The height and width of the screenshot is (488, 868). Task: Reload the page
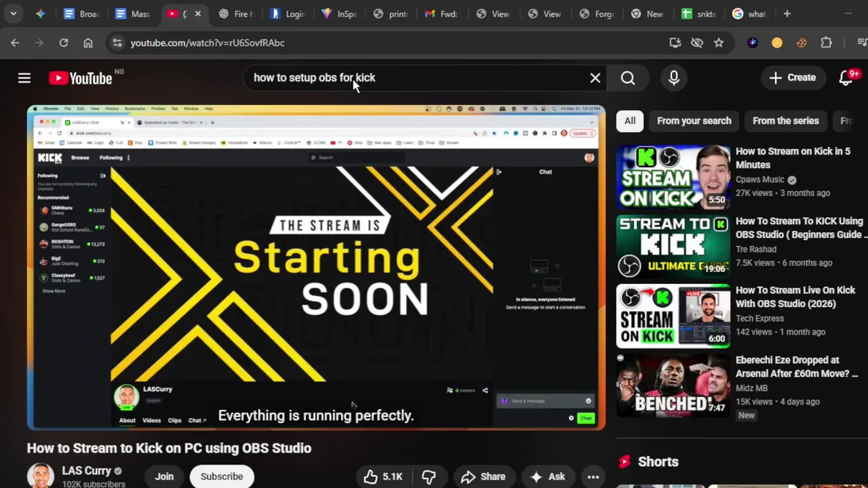pos(64,43)
